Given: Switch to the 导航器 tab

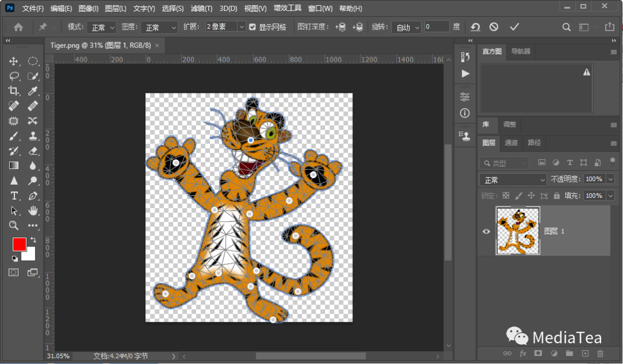Looking at the screenshot, I should point(520,51).
